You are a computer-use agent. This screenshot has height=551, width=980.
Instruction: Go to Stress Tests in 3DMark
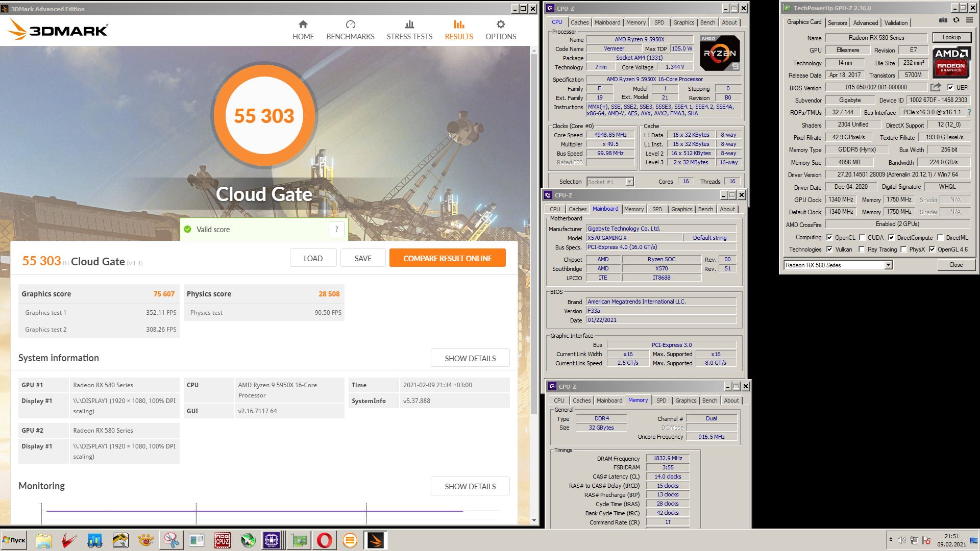(409, 30)
